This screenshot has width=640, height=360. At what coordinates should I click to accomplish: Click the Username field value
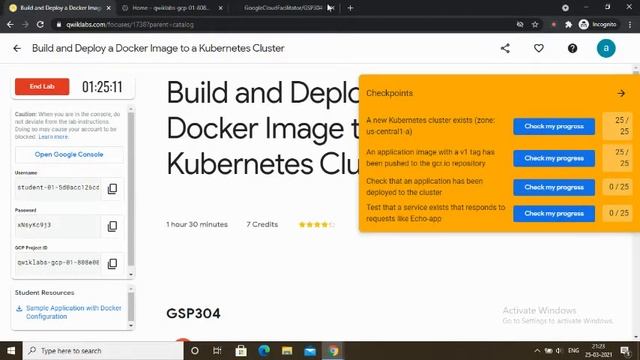pos(58,188)
